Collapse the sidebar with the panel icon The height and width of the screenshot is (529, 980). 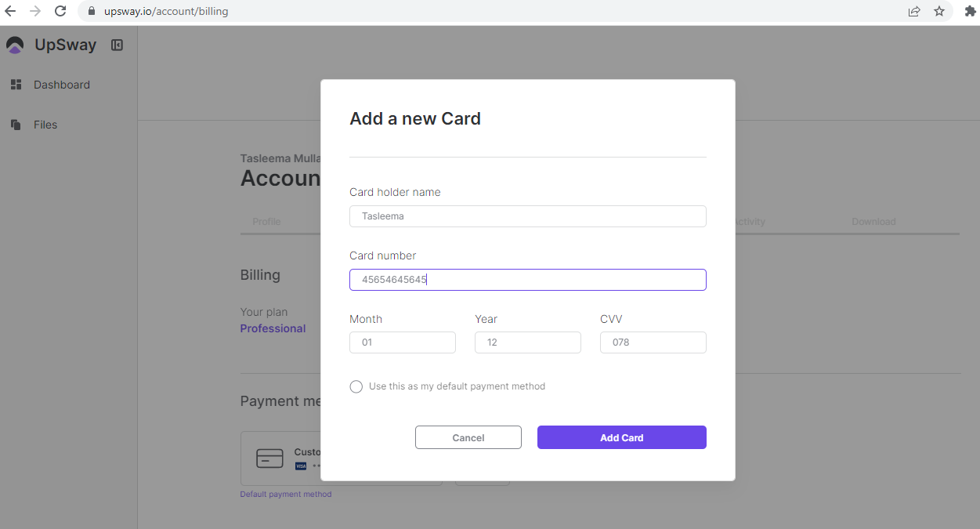[117, 45]
